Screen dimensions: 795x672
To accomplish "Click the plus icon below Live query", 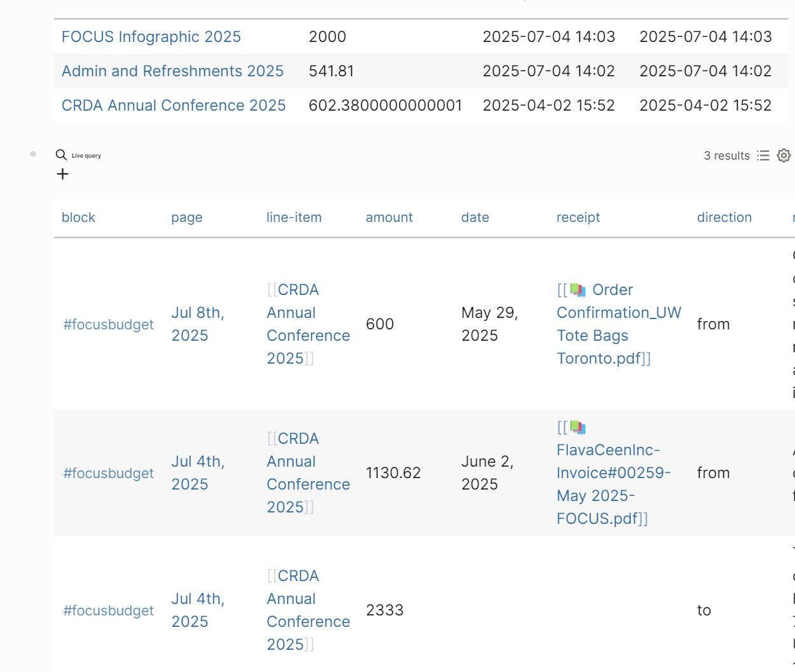I will pos(62,174).
